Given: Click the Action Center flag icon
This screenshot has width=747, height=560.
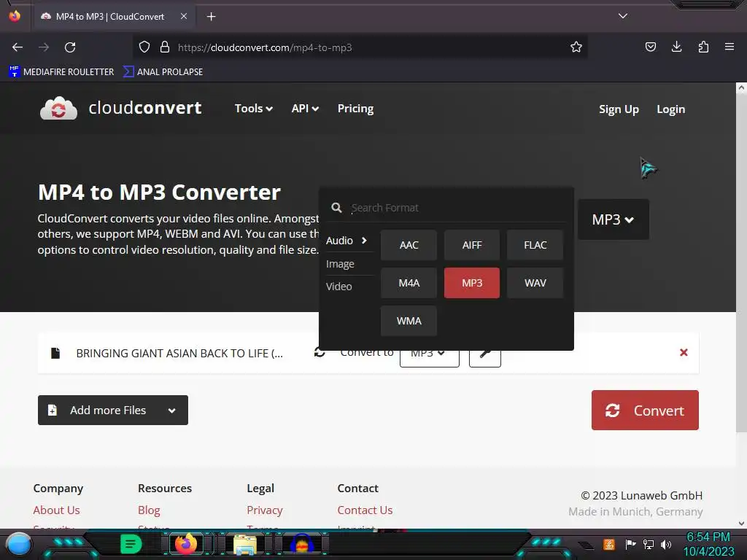Looking at the screenshot, I should (630, 544).
